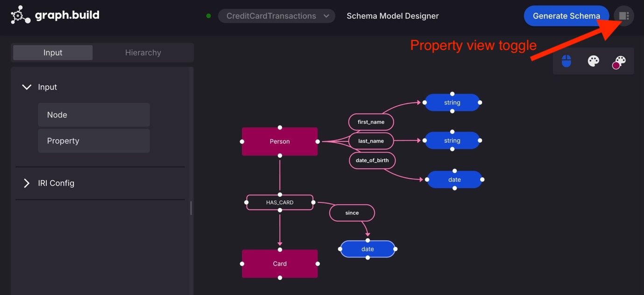This screenshot has height=295, width=644.
Task: Select the Input tab
Action: 53,53
